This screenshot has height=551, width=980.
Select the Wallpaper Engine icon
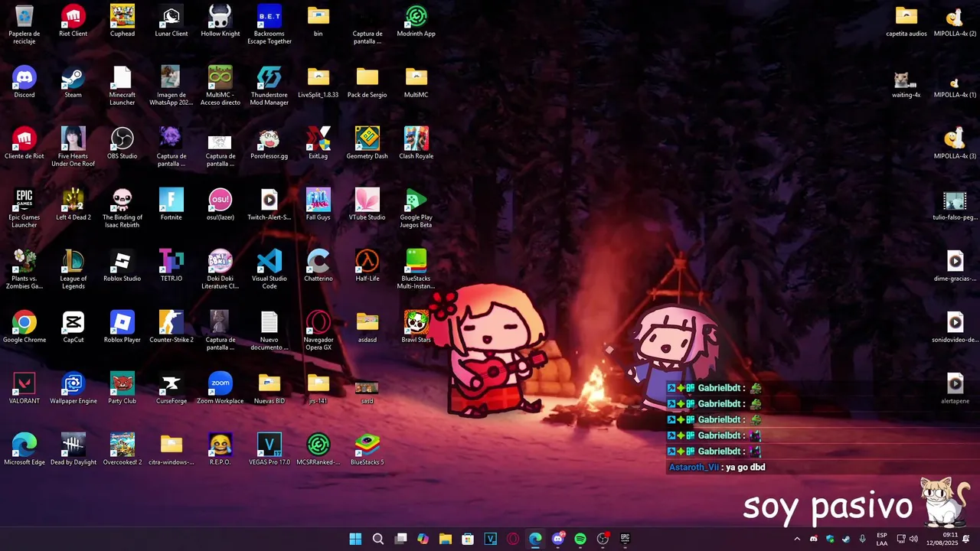73,388
